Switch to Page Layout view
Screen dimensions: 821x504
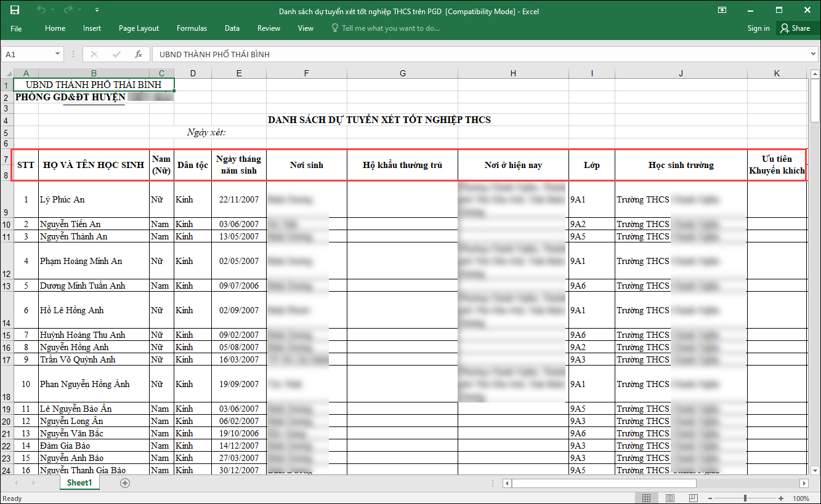coord(671,498)
